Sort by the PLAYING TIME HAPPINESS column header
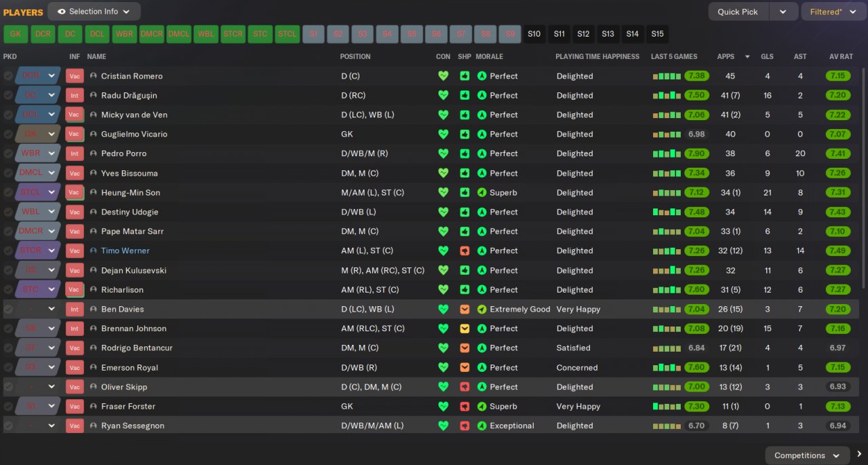Image resolution: width=868 pixels, height=465 pixels. click(x=597, y=56)
